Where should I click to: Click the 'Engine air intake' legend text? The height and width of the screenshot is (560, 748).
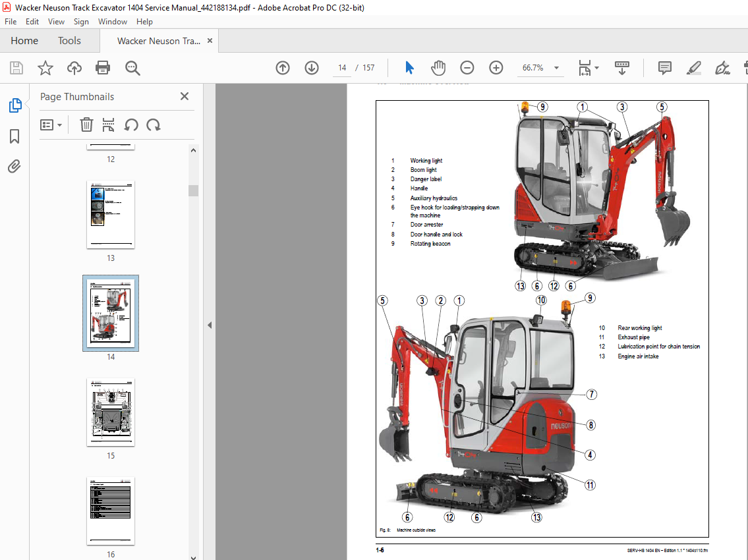coord(638,356)
